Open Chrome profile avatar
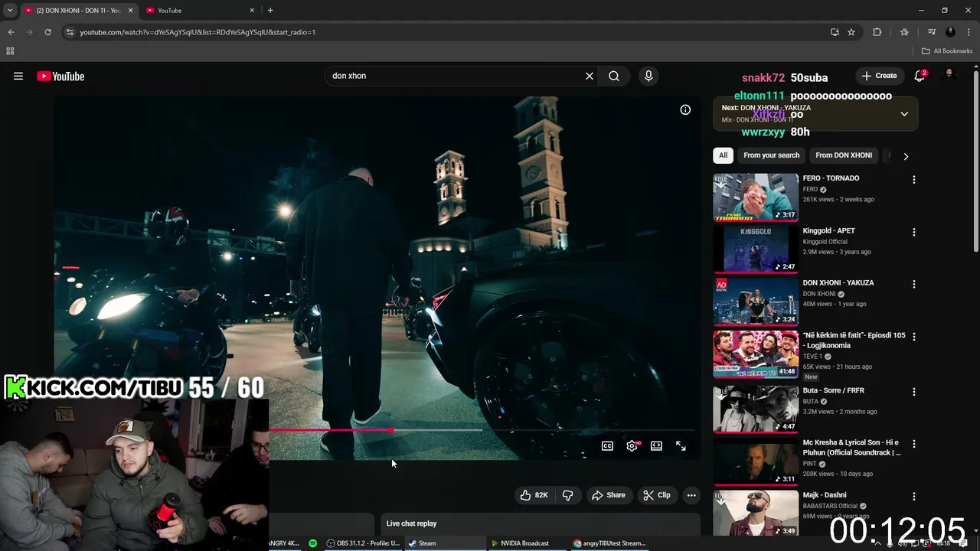This screenshot has width=980, height=551. click(950, 32)
